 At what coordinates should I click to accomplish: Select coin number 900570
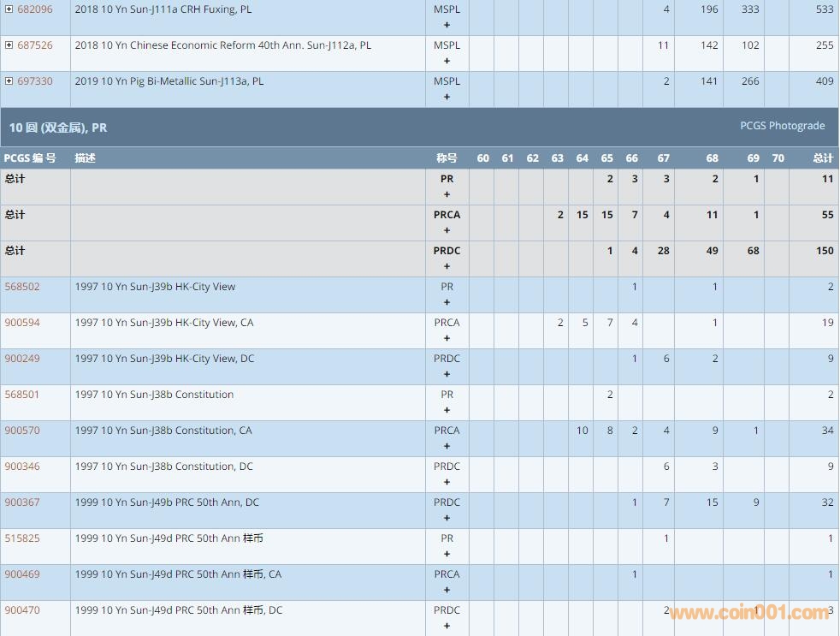point(22,431)
